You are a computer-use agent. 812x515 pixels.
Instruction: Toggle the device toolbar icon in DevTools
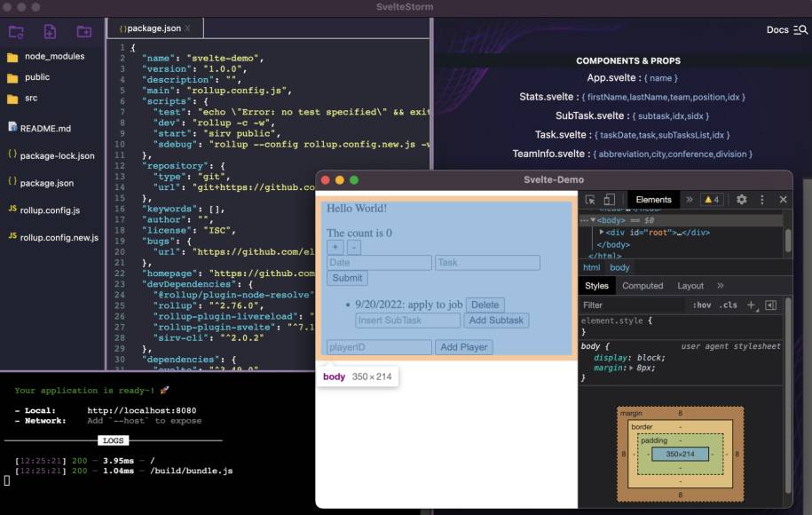610,200
